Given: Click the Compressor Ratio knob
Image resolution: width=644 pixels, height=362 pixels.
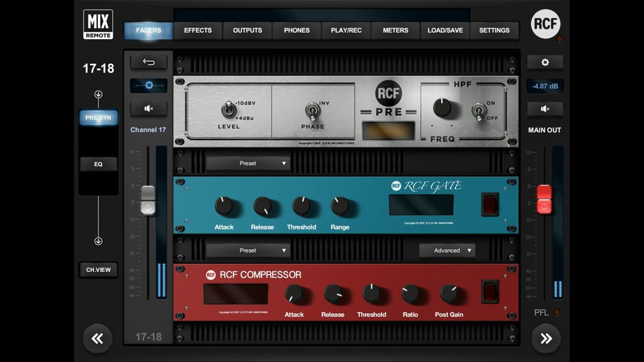Looking at the screenshot, I should pos(410,293).
